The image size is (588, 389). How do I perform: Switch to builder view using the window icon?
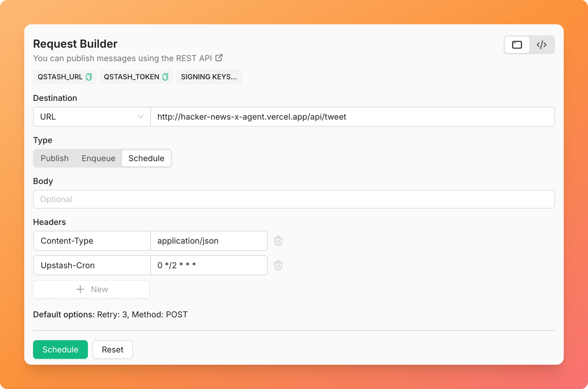point(516,45)
